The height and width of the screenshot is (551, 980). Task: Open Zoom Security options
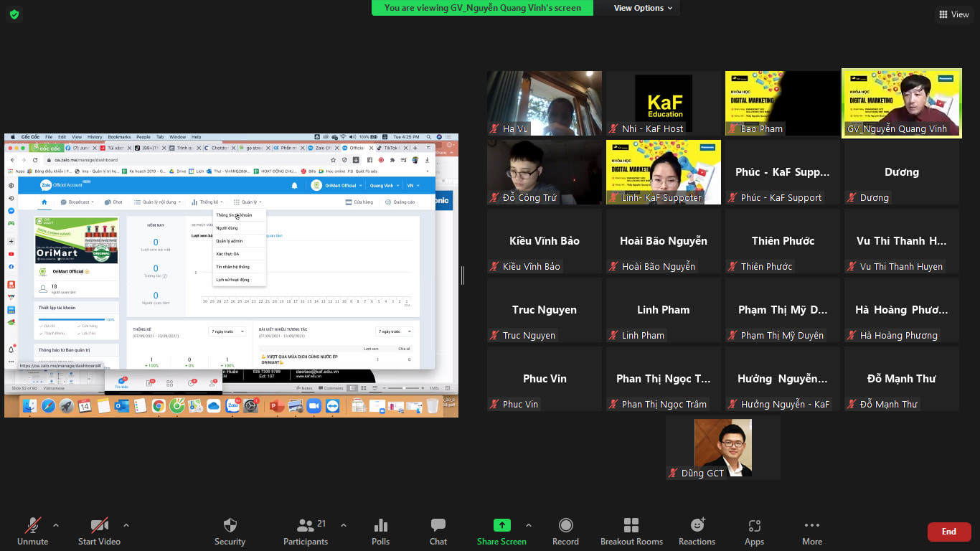click(230, 532)
